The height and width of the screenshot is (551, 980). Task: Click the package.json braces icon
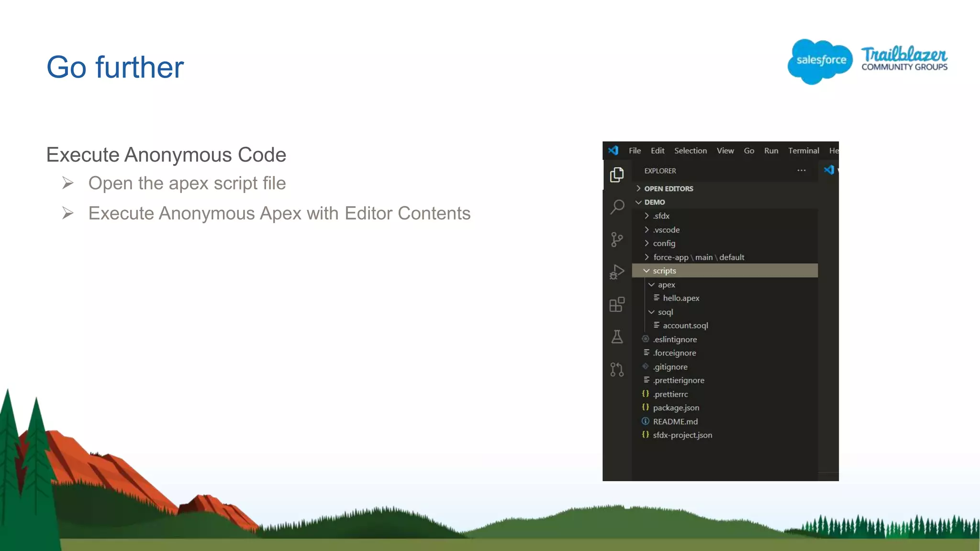[x=646, y=407]
